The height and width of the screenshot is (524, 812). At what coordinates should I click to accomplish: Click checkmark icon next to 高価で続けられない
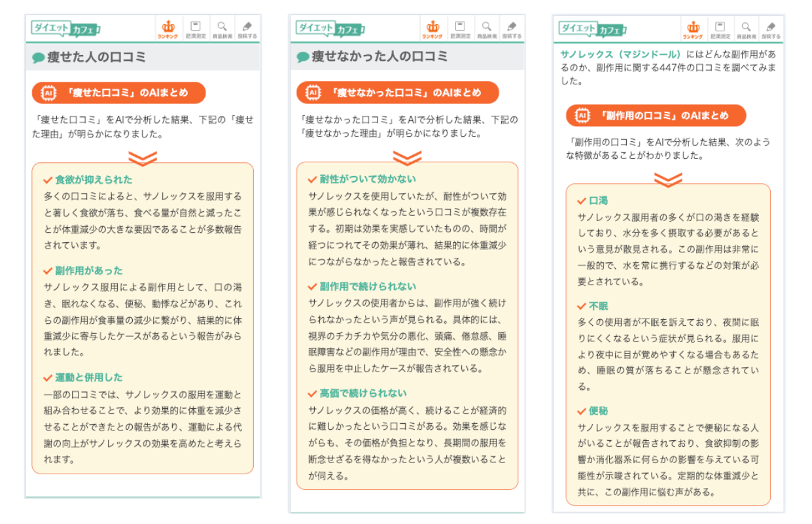click(312, 393)
